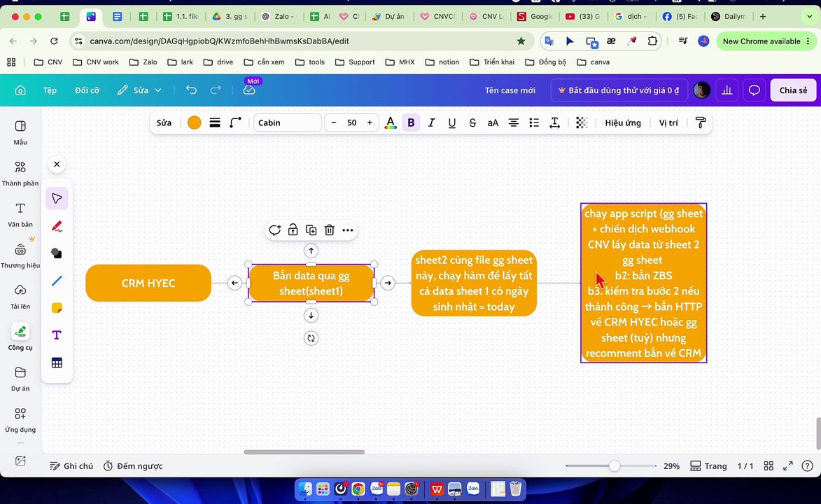Click Bắt đầu dùng thử trial button
This screenshot has height=504, width=821.
(x=618, y=90)
